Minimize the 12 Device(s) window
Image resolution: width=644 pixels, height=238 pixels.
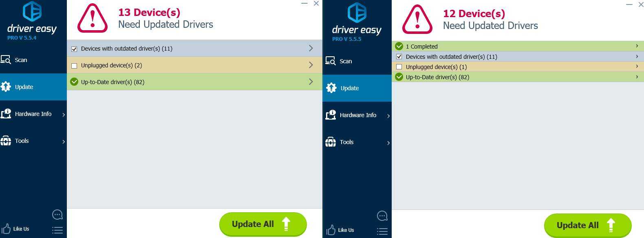click(629, 4)
